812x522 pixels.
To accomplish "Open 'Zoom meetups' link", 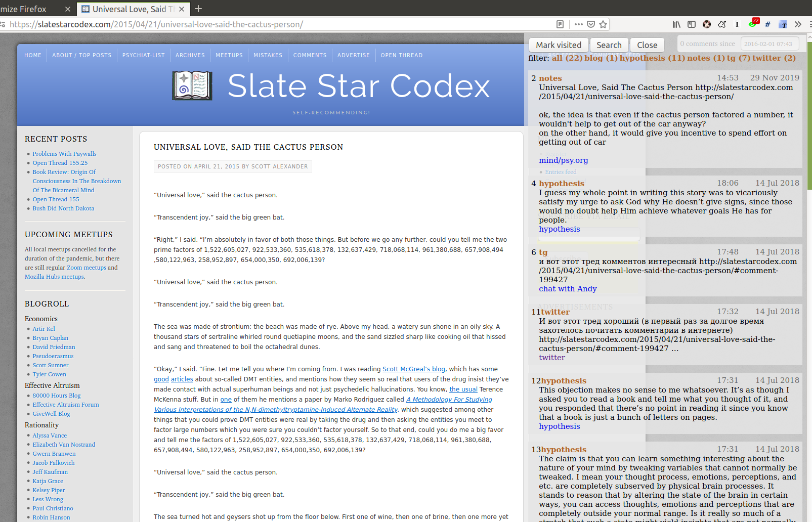I will [x=87, y=268].
